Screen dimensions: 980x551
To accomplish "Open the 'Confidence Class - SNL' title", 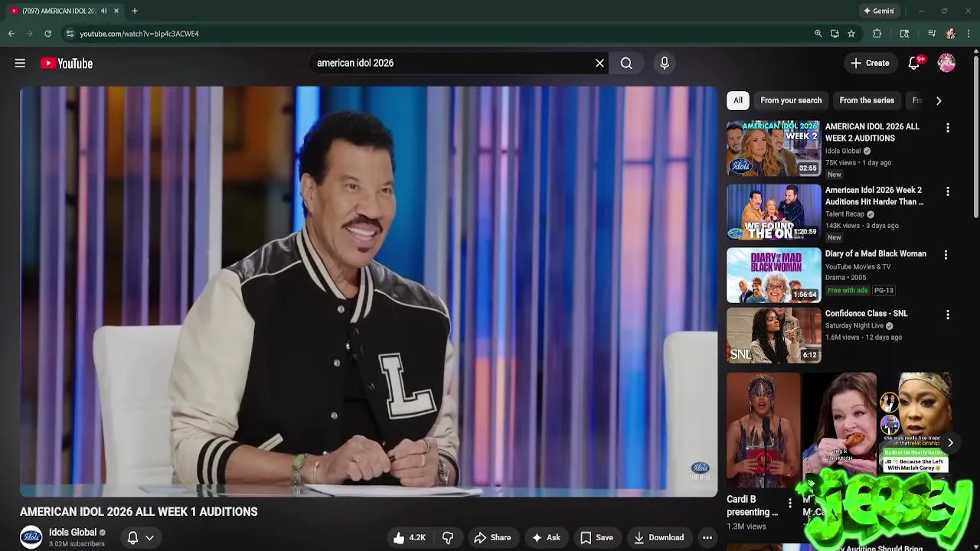I will [x=866, y=314].
